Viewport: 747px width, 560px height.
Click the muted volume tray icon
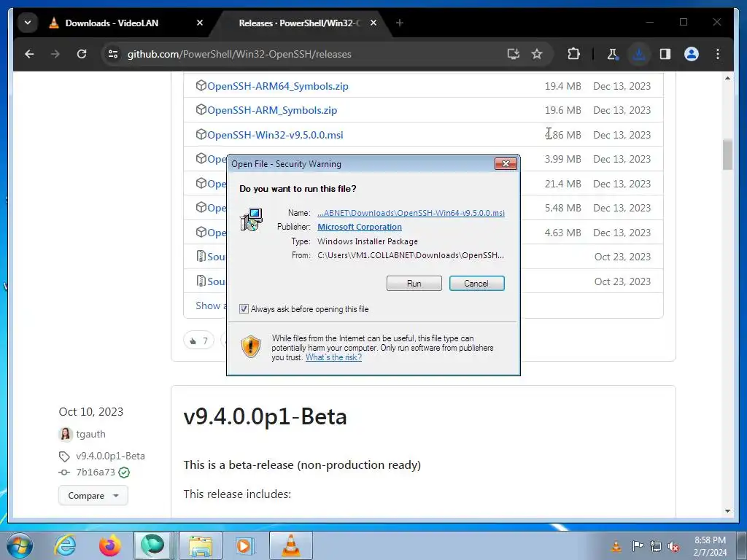(673, 546)
